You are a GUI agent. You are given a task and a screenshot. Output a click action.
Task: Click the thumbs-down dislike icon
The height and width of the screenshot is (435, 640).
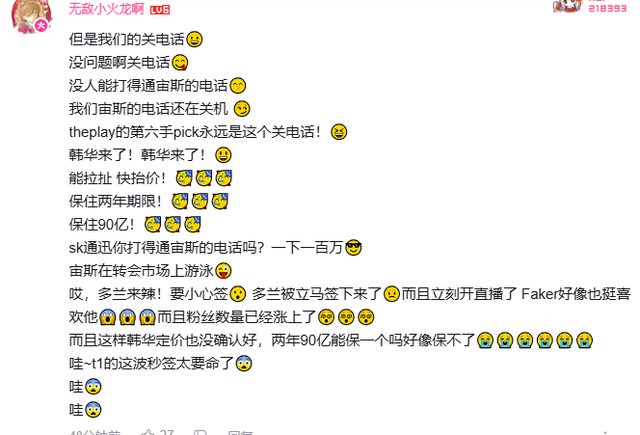click(200, 432)
